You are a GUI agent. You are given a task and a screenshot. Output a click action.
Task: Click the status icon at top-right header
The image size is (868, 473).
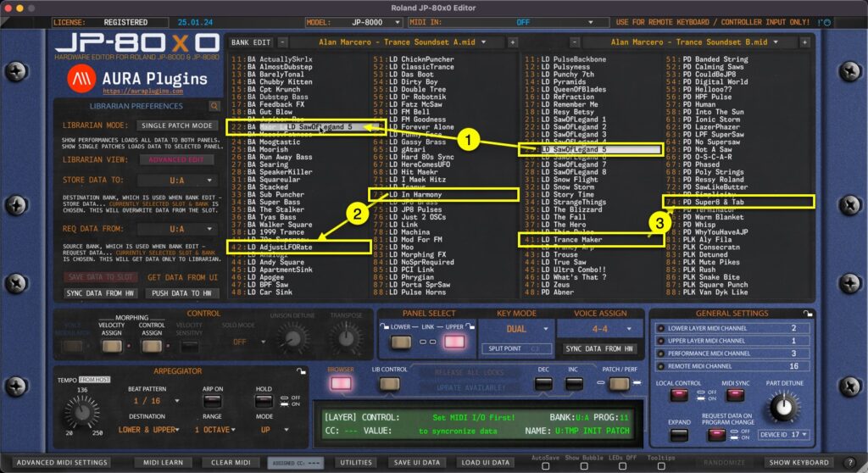coord(826,23)
